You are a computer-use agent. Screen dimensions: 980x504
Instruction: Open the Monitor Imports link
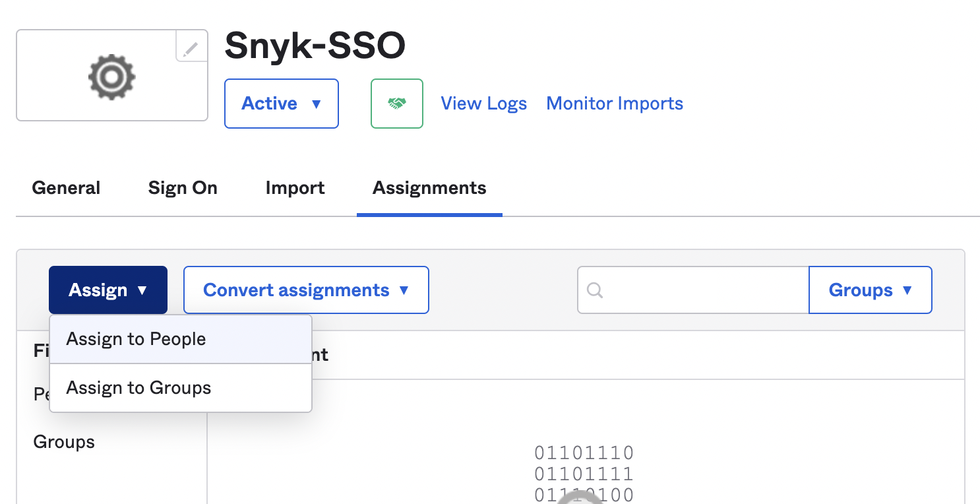(x=614, y=103)
